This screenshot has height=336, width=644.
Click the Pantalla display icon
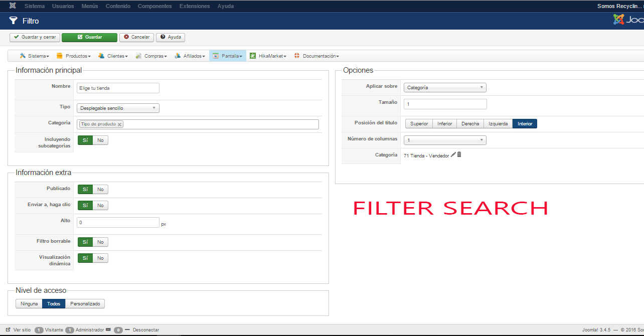click(x=216, y=56)
